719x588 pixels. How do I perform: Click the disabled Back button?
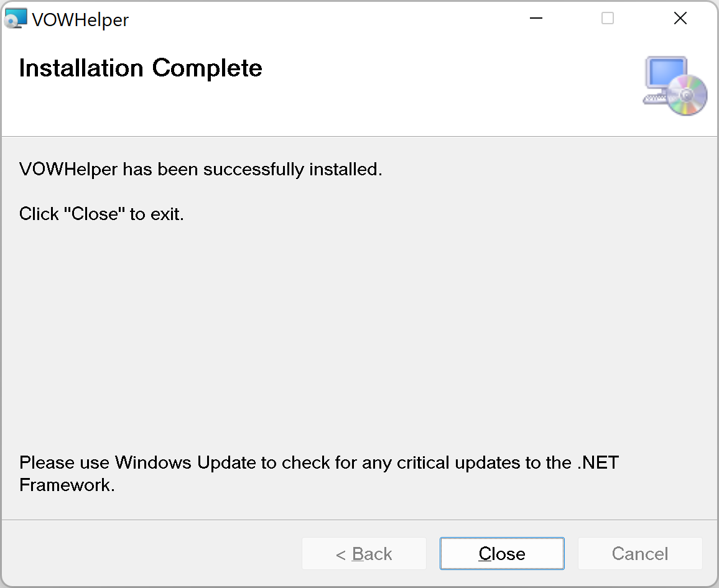[x=364, y=554]
